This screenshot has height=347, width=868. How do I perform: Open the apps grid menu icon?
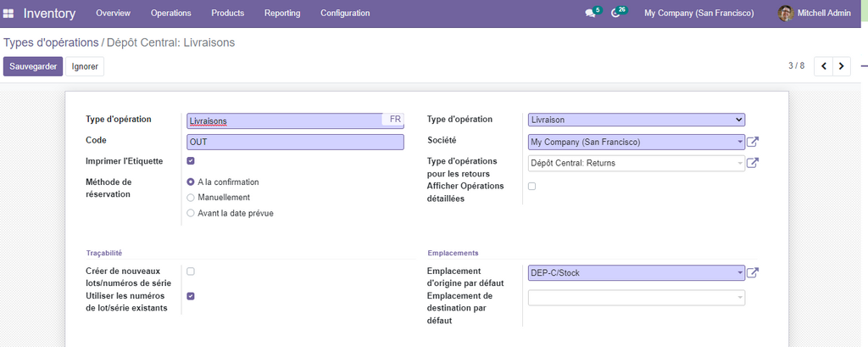[x=9, y=14]
